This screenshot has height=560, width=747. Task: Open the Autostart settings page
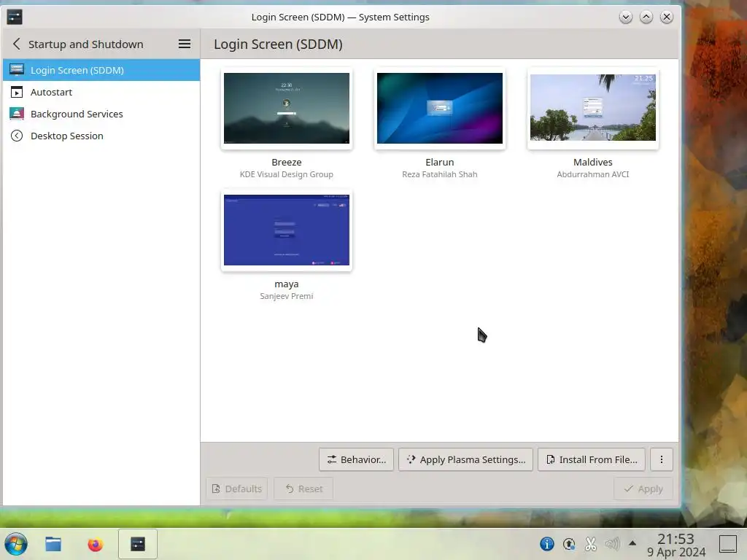(x=101, y=92)
